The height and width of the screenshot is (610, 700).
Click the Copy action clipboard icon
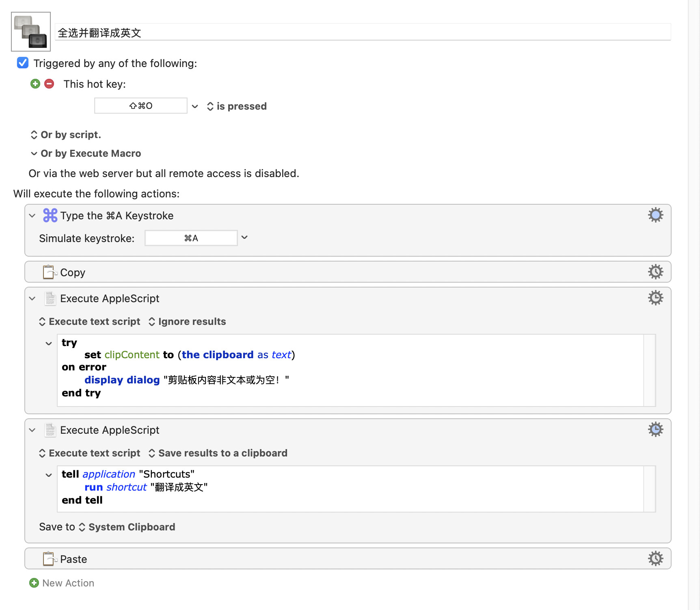pyautogui.click(x=50, y=272)
